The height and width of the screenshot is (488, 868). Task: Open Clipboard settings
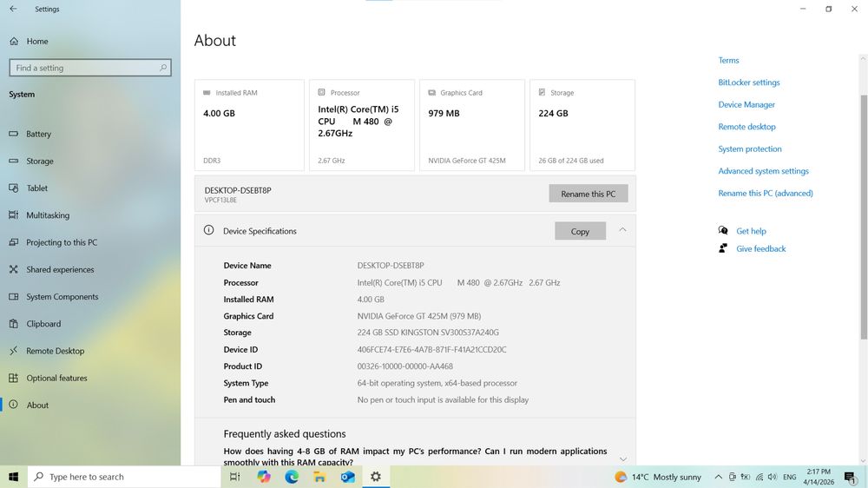click(x=43, y=324)
